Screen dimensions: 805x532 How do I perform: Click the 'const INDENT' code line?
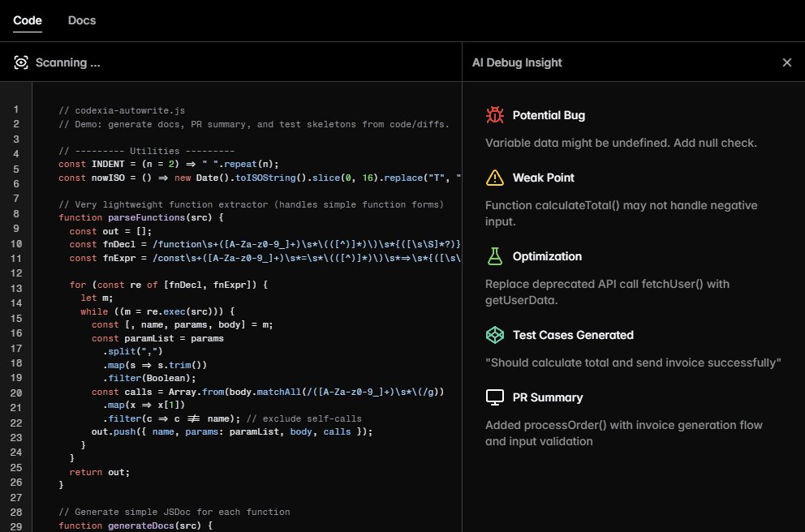169,164
